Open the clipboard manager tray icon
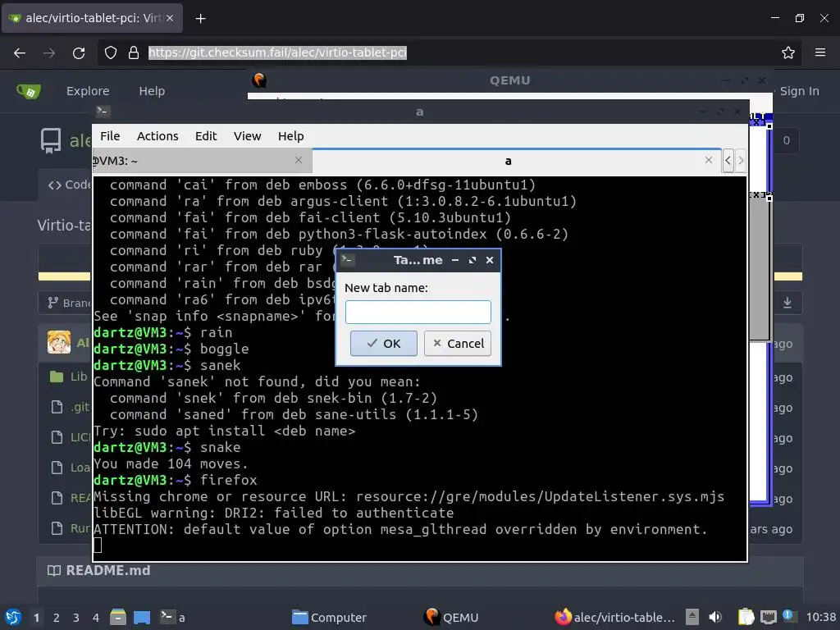 (x=746, y=617)
